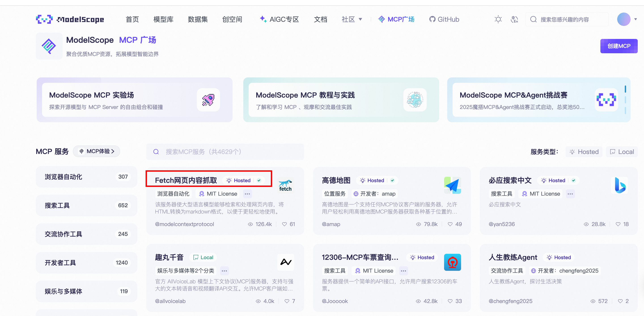The image size is (644, 316).
Task: Select the MCP广场 nav item
Action: click(396, 19)
